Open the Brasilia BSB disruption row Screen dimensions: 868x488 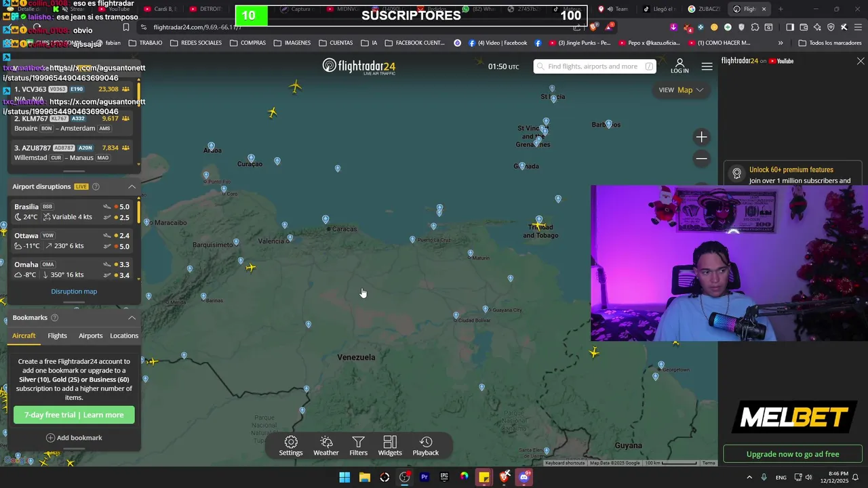coord(72,211)
